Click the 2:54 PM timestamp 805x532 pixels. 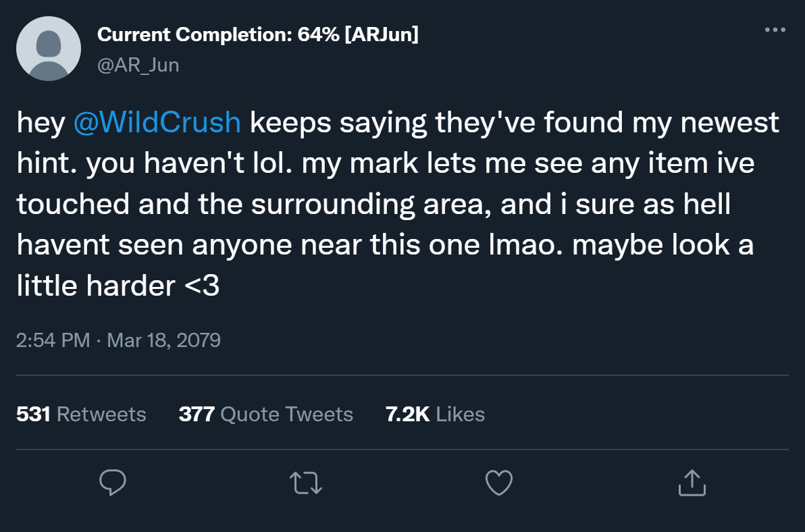click(x=53, y=339)
